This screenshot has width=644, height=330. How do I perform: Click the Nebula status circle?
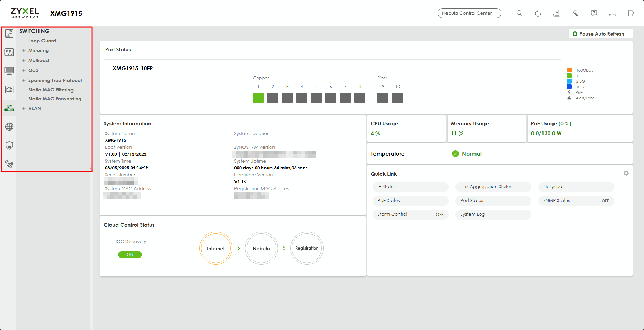[x=261, y=248]
